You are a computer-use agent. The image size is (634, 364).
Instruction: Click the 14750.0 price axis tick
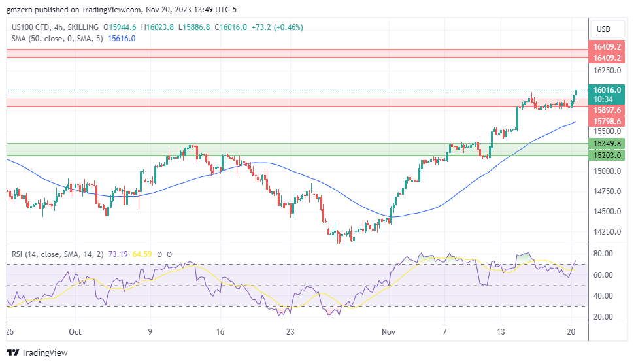(607, 191)
